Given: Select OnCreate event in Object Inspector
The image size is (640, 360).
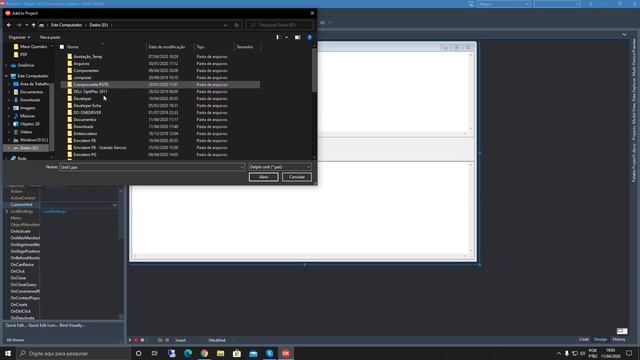Looking at the screenshot, I should tap(19, 305).
